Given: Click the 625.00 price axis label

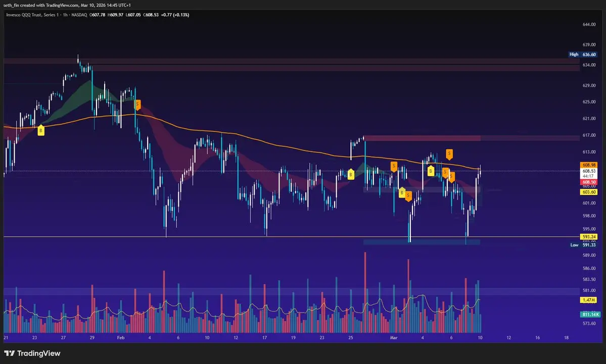Looking at the screenshot, I should (589, 102).
